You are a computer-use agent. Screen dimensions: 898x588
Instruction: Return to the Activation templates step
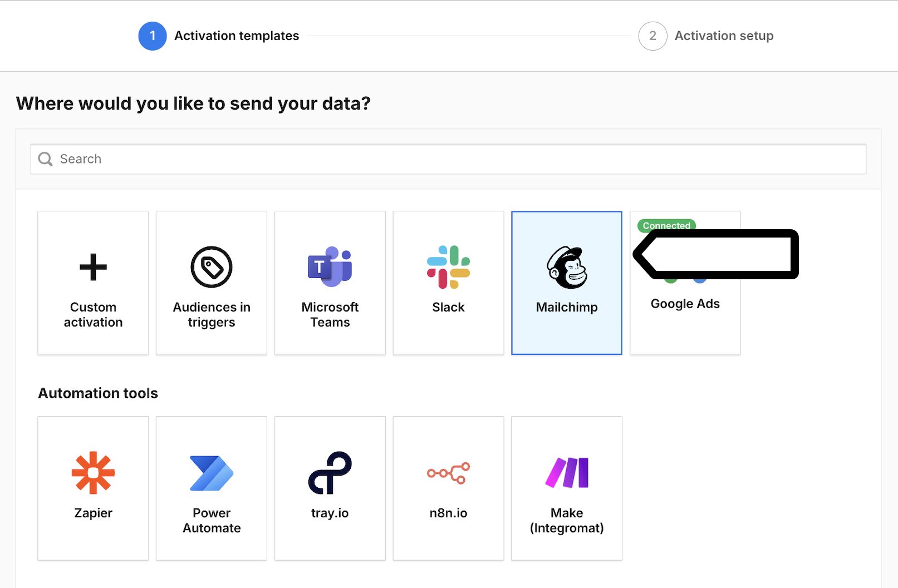[236, 36]
